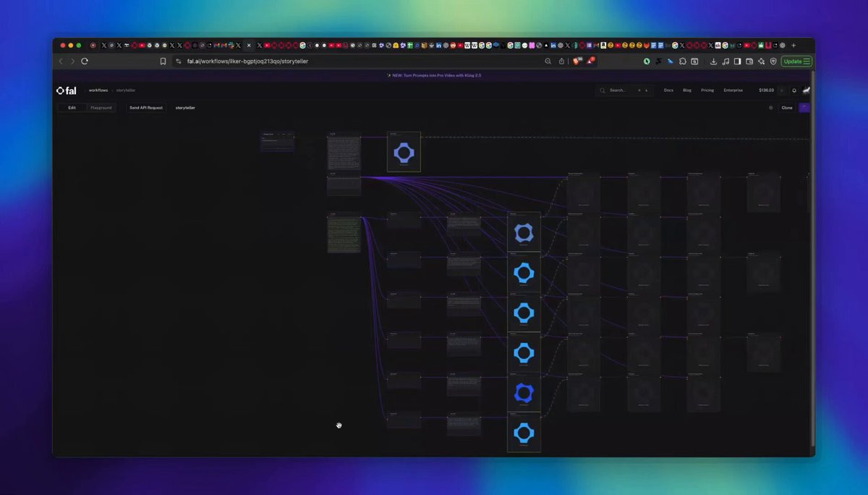Reload the fal.ai page
Image resolution: width=868 pixels, height=495 pixels.
85,62
